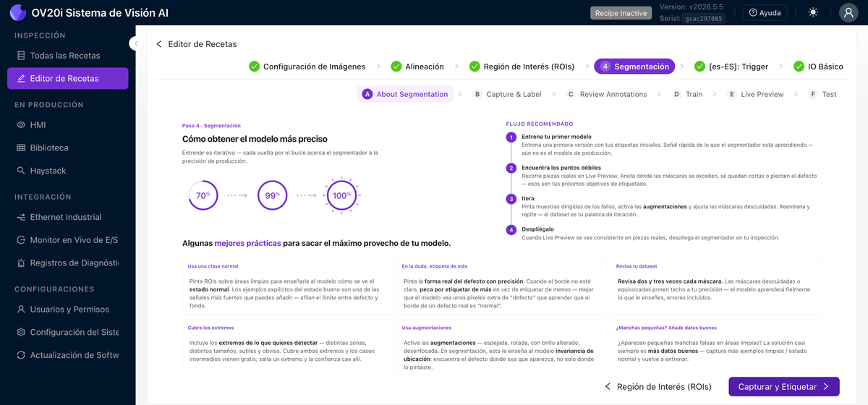Click the Recipe Inactive status badge
Screen dimensions: 868x405
(x=620, y=13)
